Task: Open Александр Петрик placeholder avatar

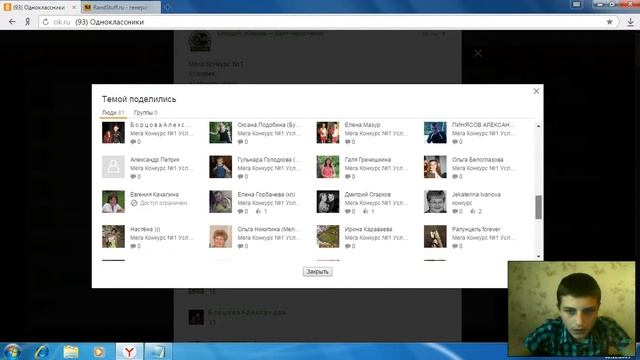Action: (113, 167)
